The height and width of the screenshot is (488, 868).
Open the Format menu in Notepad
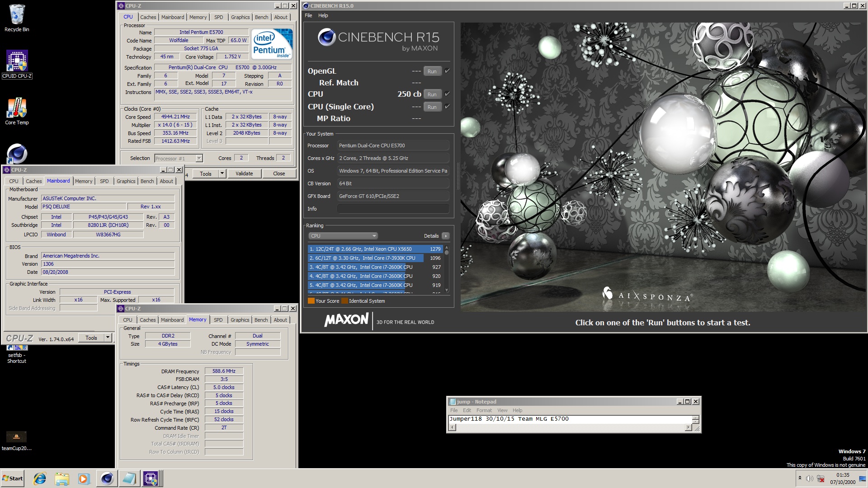(x=484, y=410)
